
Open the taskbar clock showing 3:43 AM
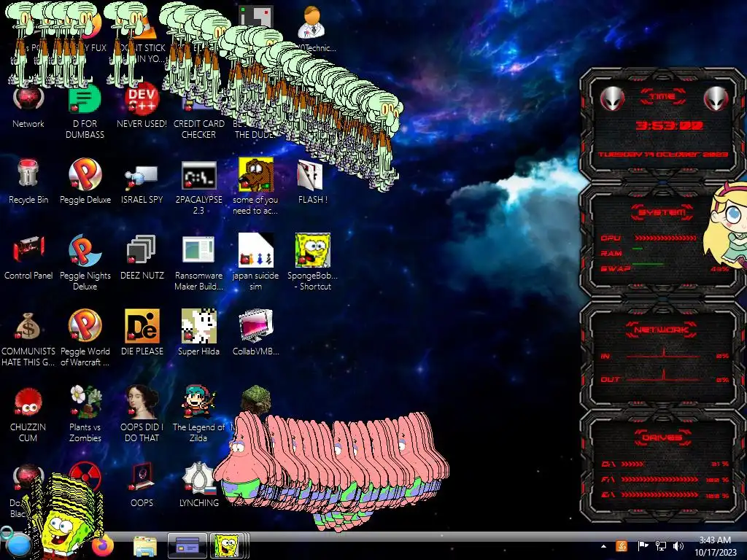coord(715,546)
